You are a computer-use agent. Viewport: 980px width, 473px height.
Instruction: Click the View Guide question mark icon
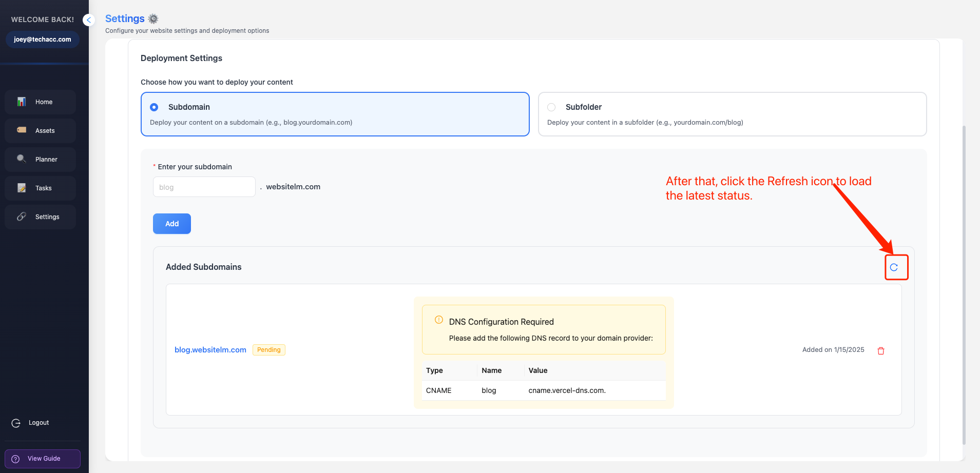(x=15, y=459)
